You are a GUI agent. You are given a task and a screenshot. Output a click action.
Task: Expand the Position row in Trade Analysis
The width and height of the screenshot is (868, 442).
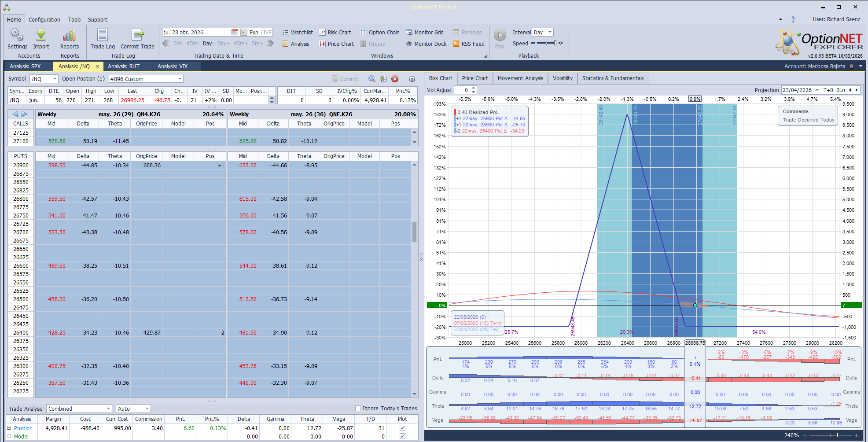tap(9, 428)
